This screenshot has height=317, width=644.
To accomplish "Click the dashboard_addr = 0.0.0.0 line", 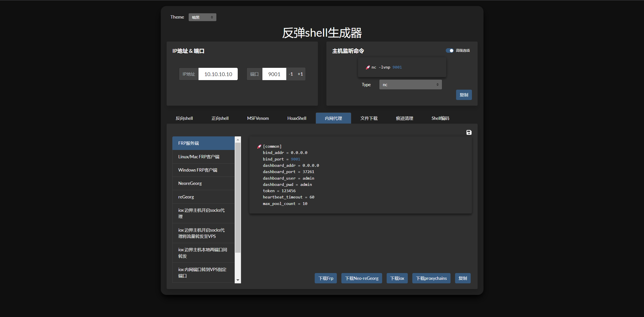I will [x=291, y=166].
